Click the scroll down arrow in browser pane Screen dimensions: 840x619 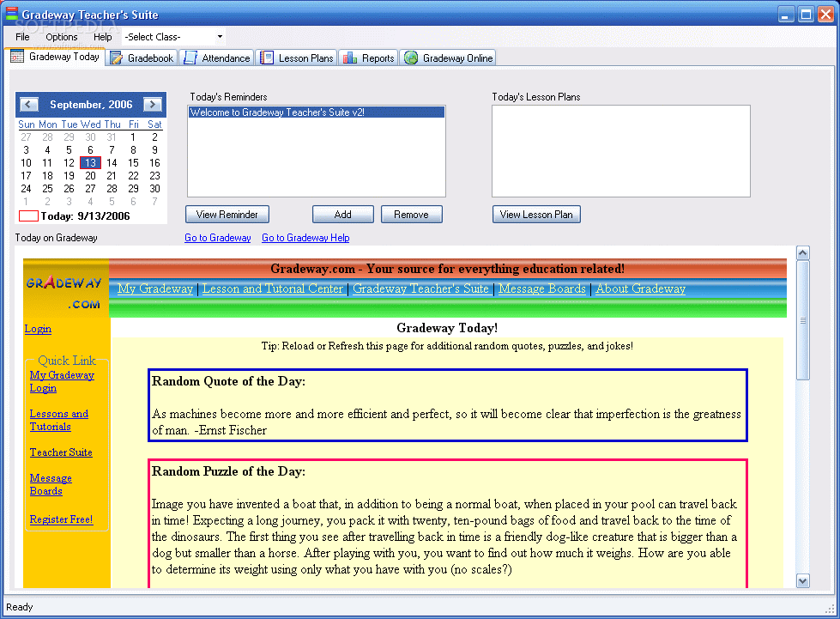pyautogui.click(x=802, y=581)
